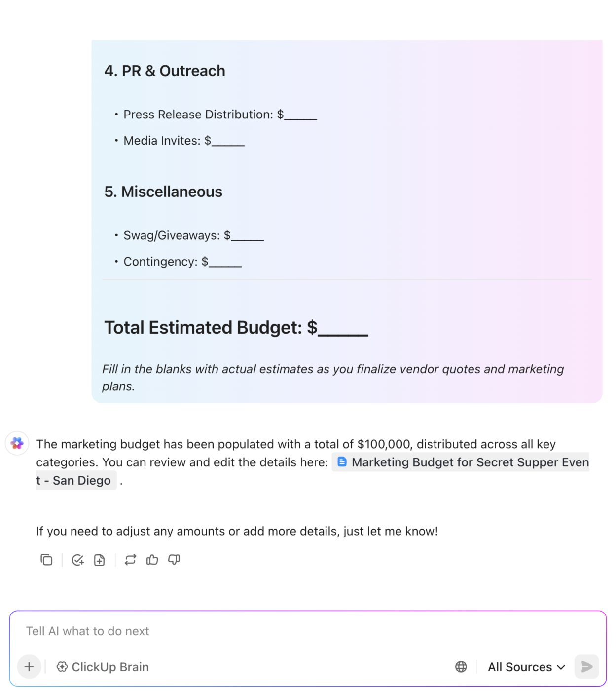Focus the 'Tell AI what to do next' field

308,631
